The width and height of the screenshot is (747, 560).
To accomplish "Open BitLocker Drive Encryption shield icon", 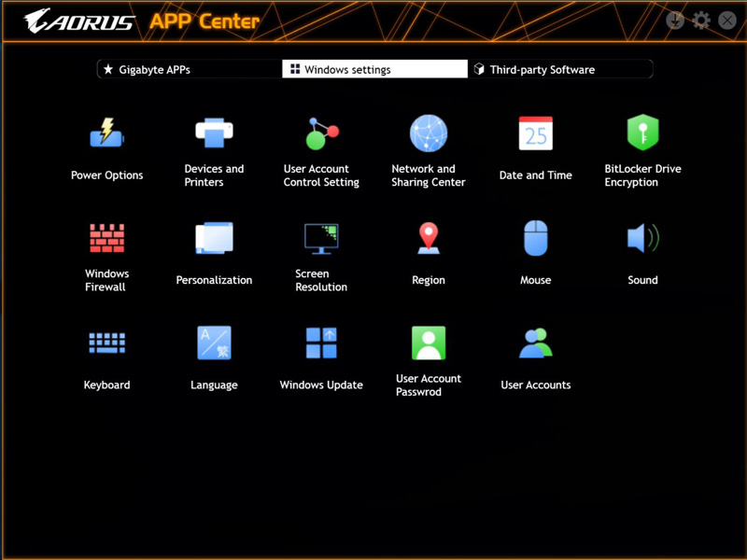I will [x=642, y=133].
